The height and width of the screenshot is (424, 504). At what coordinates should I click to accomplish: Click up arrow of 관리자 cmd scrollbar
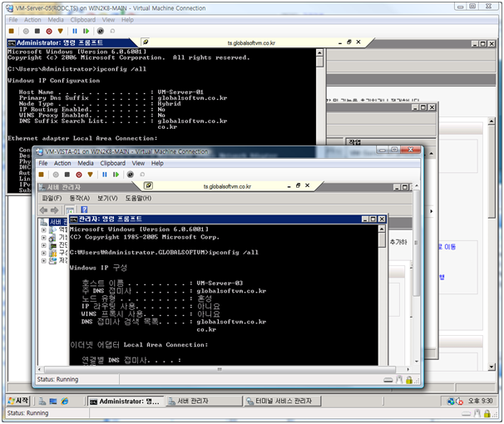382,229
